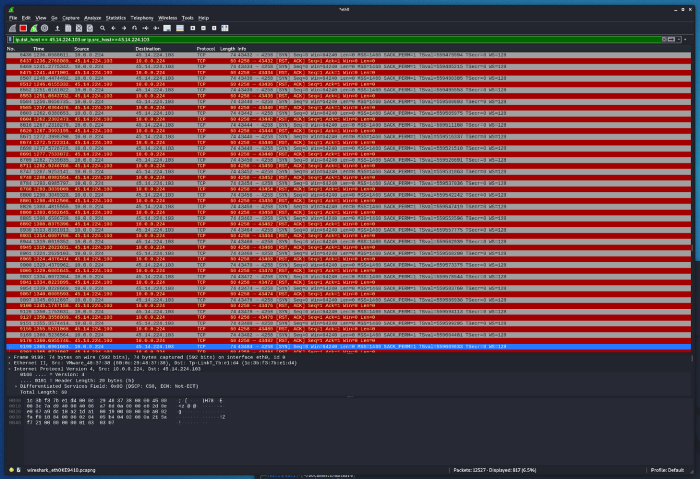Select the highlighted packet 9199 row

(x=348, y=346)
